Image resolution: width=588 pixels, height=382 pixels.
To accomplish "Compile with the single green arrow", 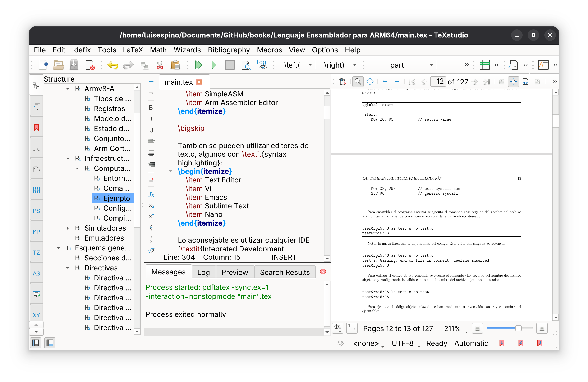I will coord(214,65).
